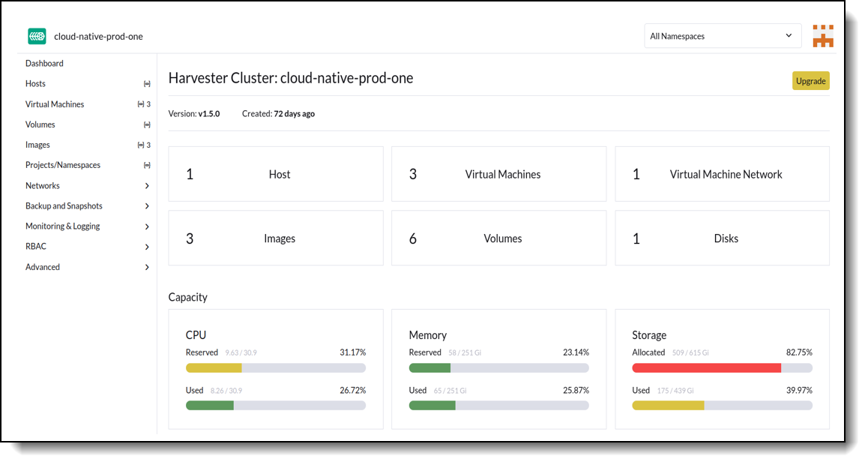
Task: Click the yellow Upgrade button
Action: [x=810, y=81]
